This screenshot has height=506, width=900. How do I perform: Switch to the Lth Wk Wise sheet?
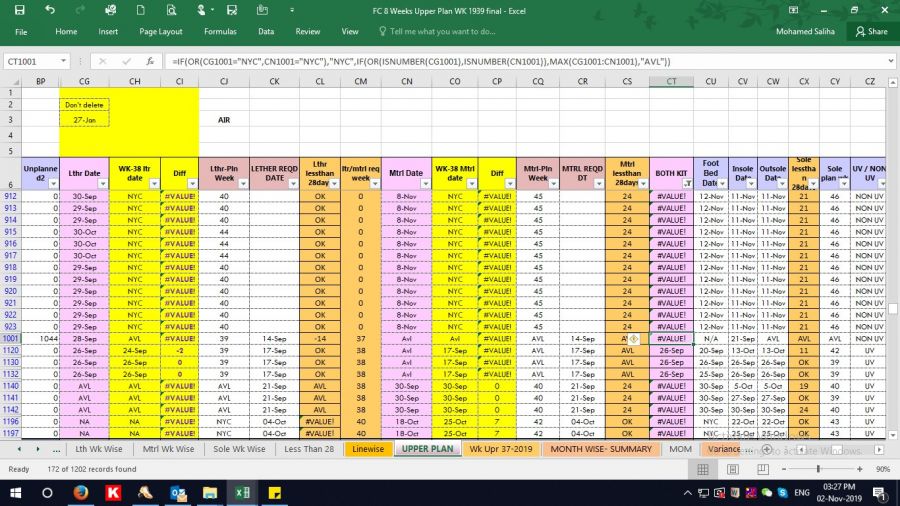click(99, 449)
